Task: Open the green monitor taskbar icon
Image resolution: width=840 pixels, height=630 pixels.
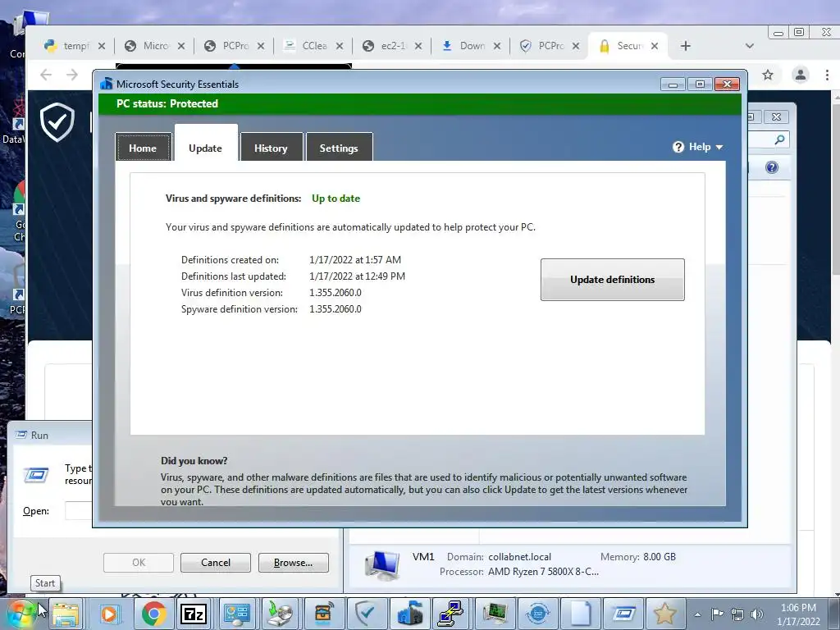Action: coord(495,614)
